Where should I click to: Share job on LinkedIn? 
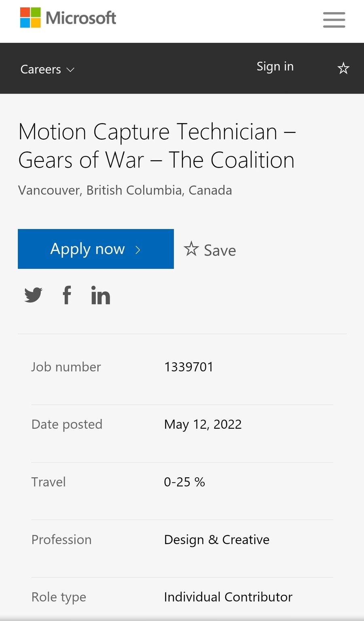[x=101, y=295]
